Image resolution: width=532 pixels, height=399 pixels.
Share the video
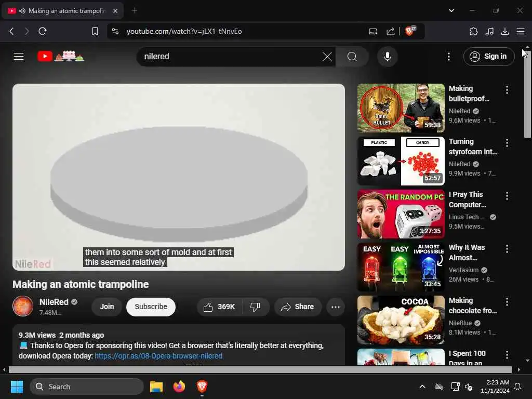click(298, 307)
